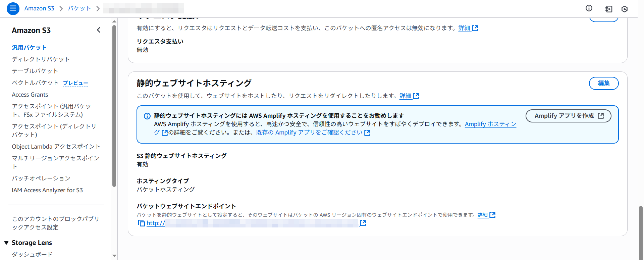
Task: Collapse the Amazon S3 sidebar panel
Action: tap(99, 30)
